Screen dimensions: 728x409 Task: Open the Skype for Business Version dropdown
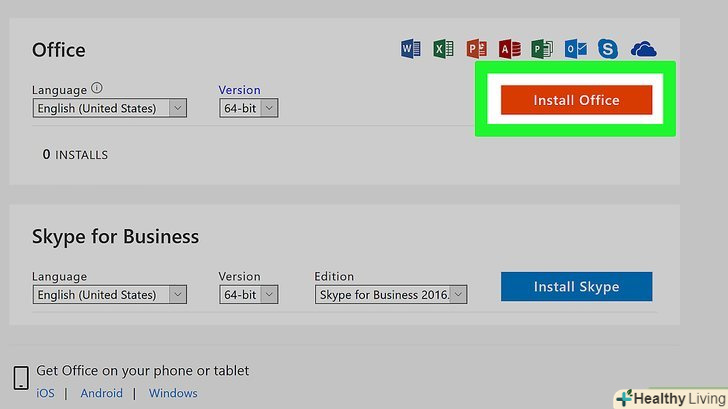(248, 294)
